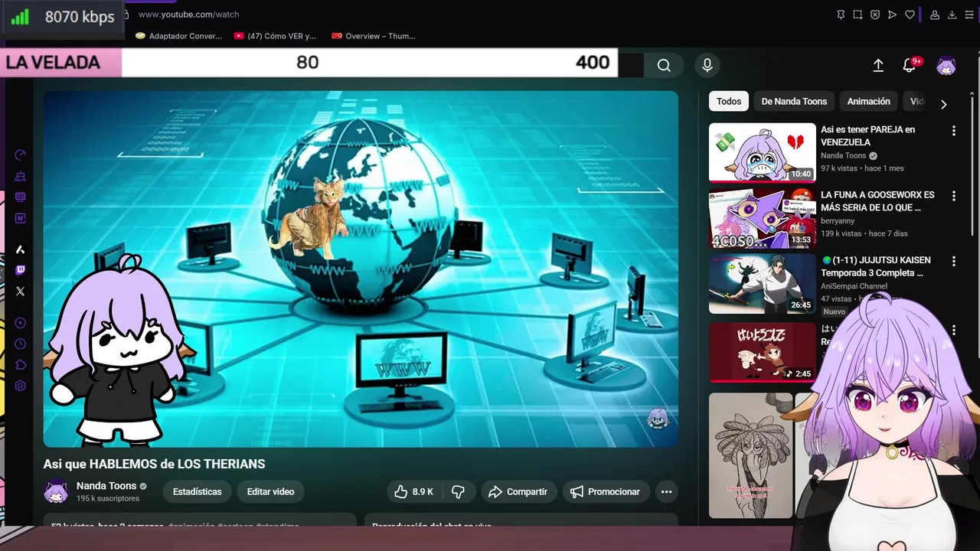
Task: Open Nanda Toons channel name link
Action: click(106, 486)
